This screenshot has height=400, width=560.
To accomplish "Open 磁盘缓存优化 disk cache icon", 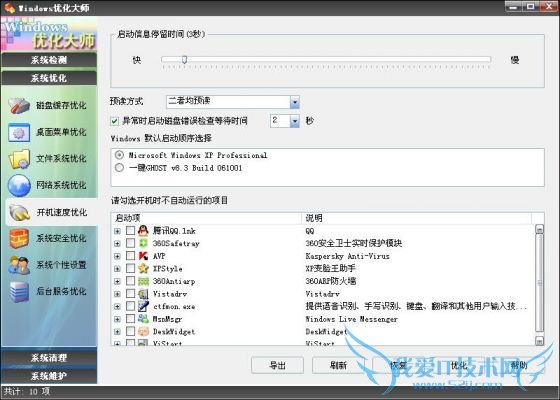I will pos(19,105).
